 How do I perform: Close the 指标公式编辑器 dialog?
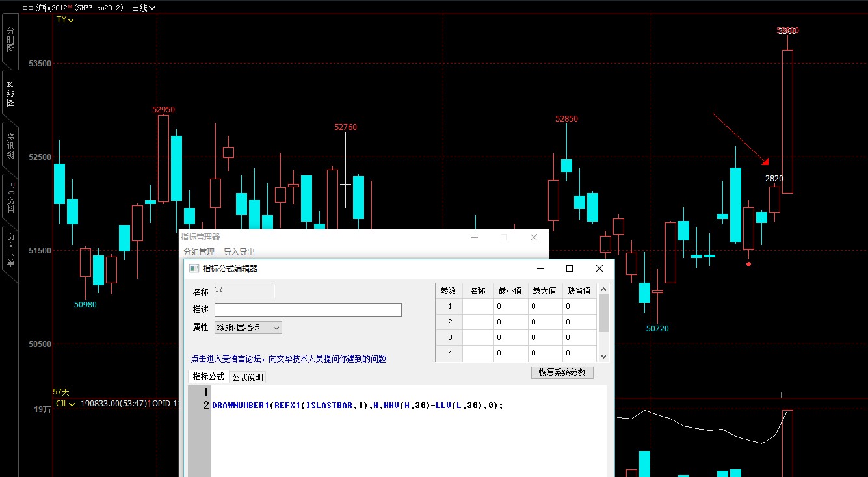(599, 268)
